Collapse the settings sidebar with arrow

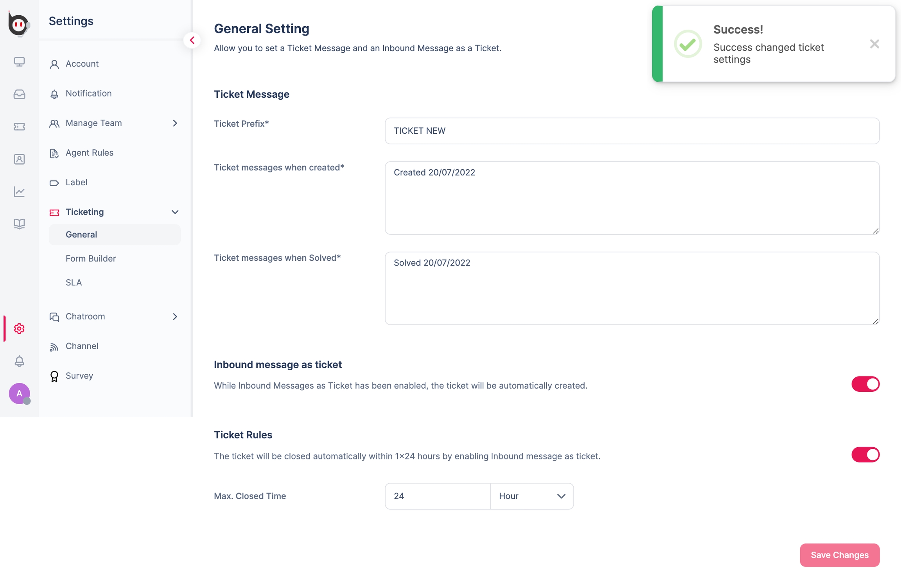pos(192,40)
